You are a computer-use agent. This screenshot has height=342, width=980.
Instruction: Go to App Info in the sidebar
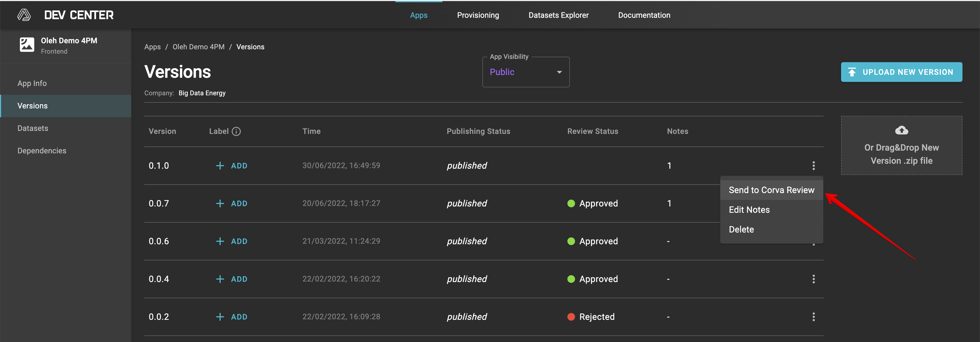coord(66,84)
